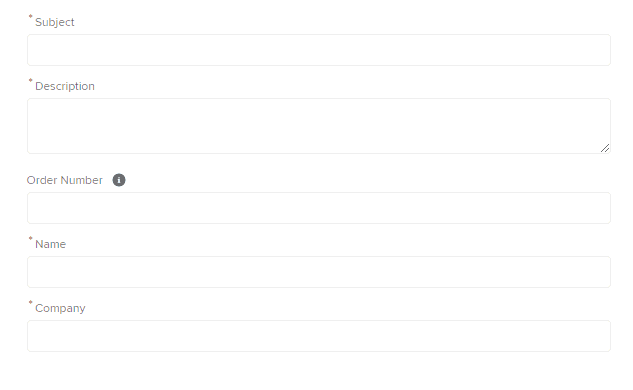Viewport: 633px width, 390px height.
Task: Click the Order Number label text
Action: [x=65, y=180]
